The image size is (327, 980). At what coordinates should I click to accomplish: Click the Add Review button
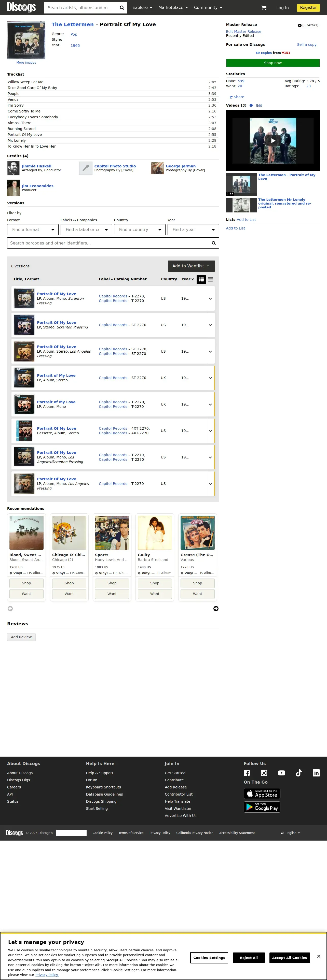(21, 637)
